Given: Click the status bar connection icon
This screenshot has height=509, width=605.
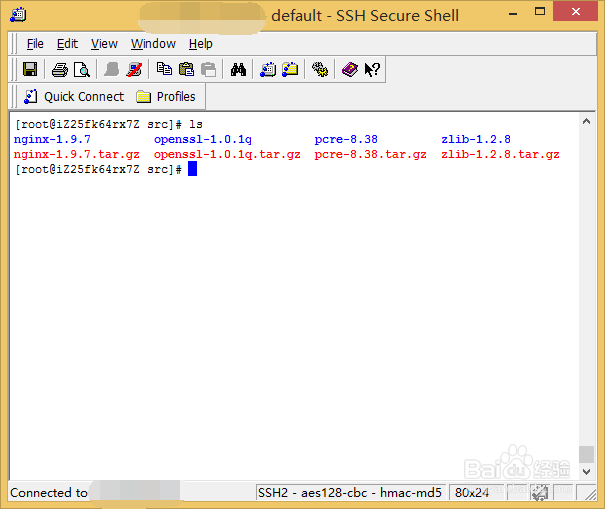Looking at the screenshot, I should point(540,493).
